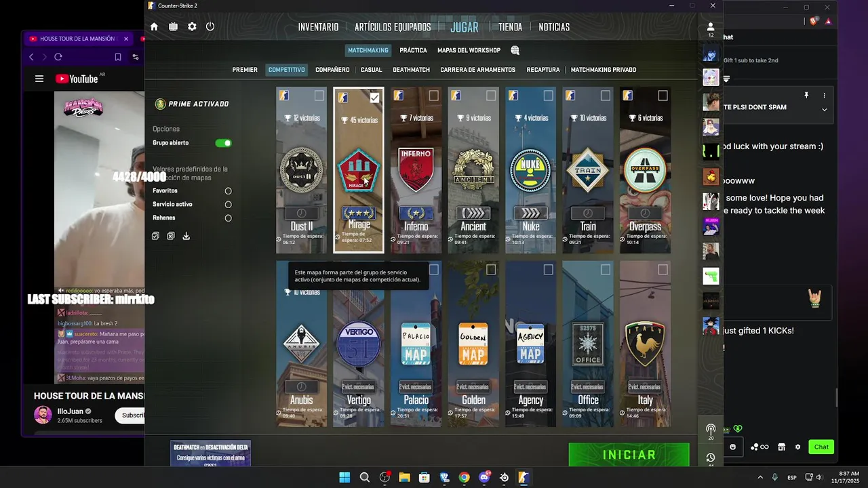Open the friends list person icon

tap(711, 27)
